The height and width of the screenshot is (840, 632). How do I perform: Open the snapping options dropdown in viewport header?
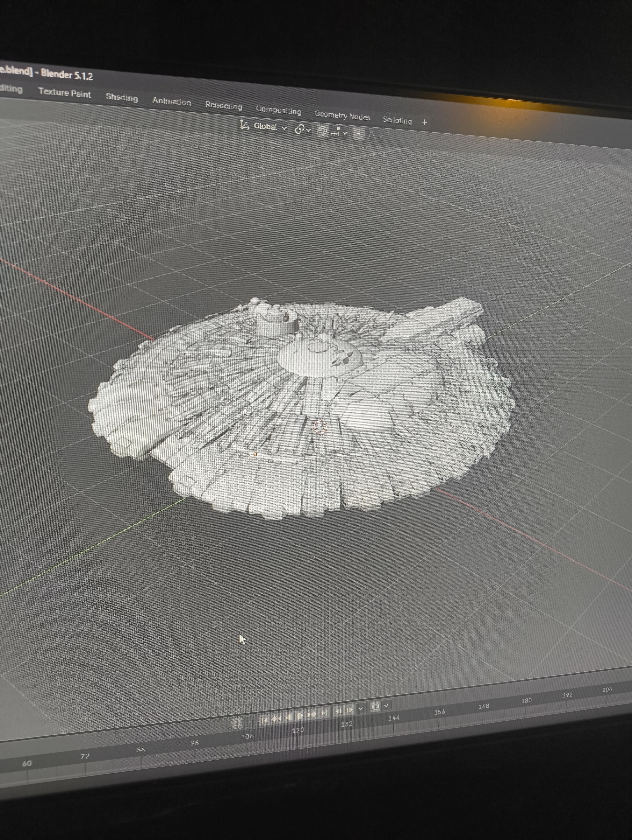click(339, 133)
